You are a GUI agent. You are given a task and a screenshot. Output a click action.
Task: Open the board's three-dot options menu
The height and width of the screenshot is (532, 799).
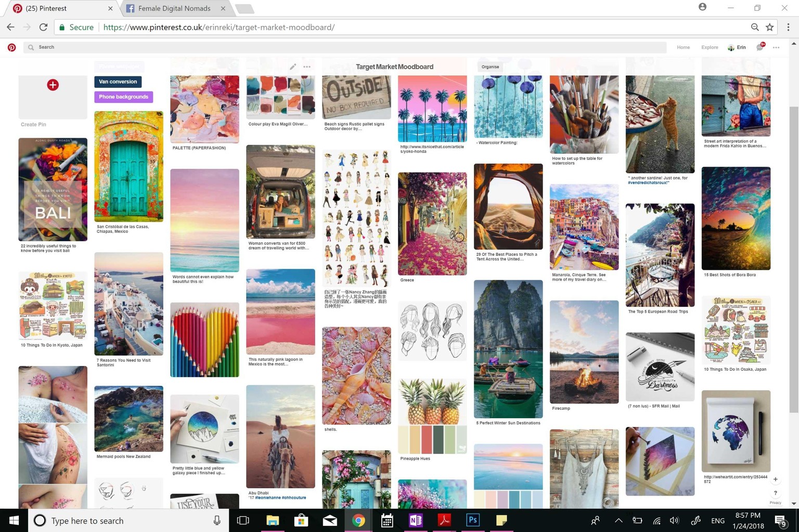tap(307, 67)
